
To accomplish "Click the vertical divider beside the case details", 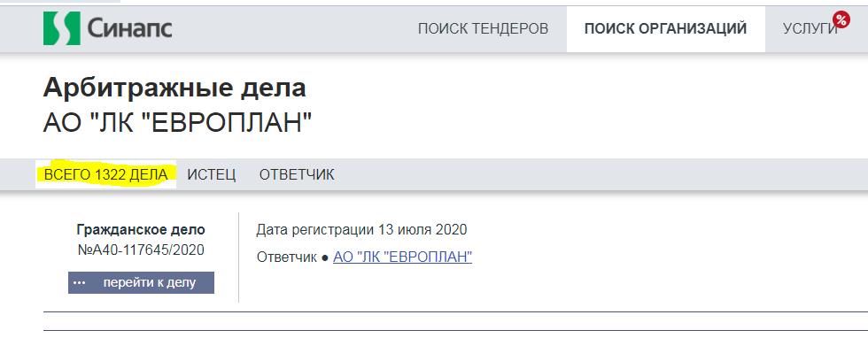I will (238, 257).
